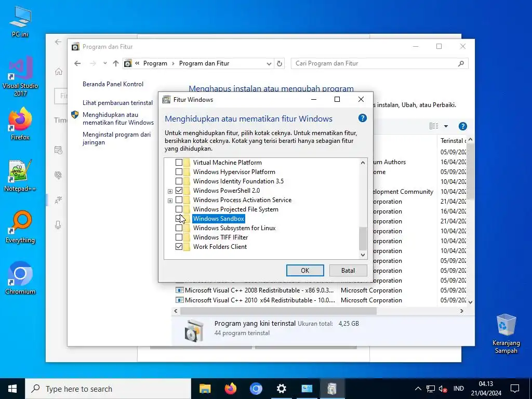Open Keranjang Sampah recycle bin

tap(506, 334)
